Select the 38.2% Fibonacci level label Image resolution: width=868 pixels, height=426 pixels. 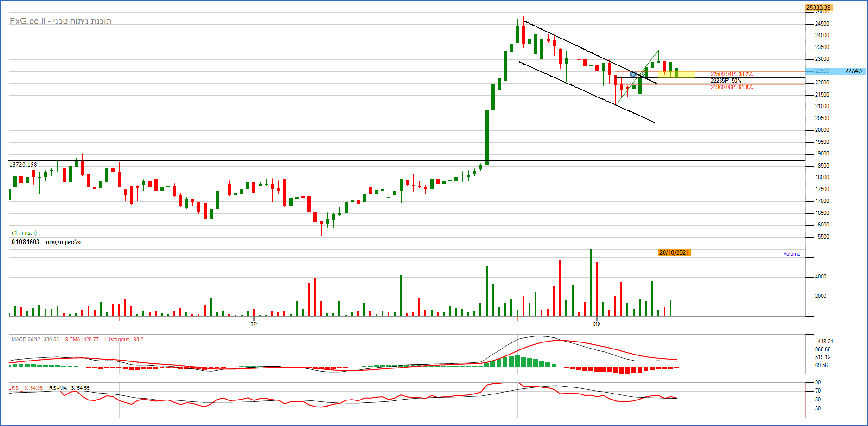(x=731, y=74)
